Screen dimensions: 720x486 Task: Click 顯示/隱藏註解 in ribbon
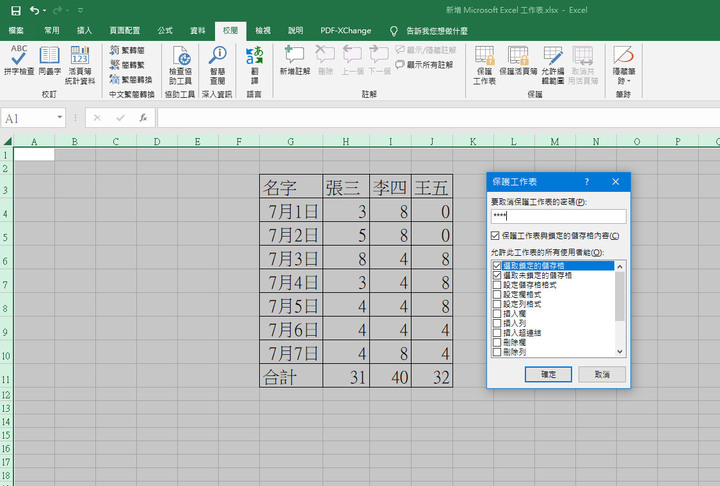tap(426, 50)
